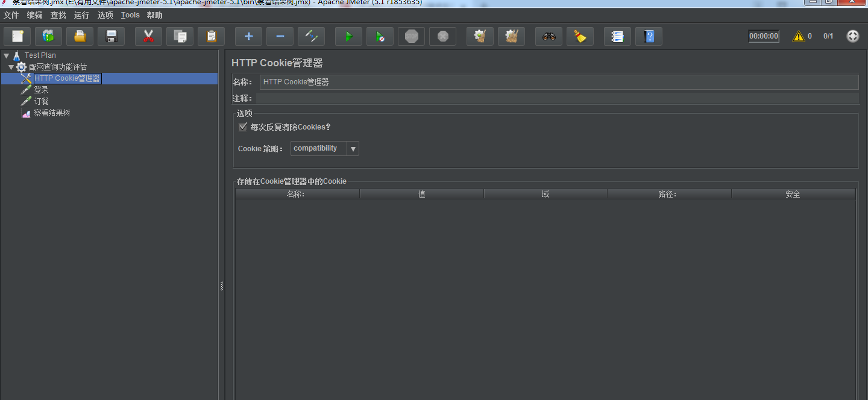The image size is (868, 400).
Task: Click the 0/1 thread count indicator
Action: [828, 36]
